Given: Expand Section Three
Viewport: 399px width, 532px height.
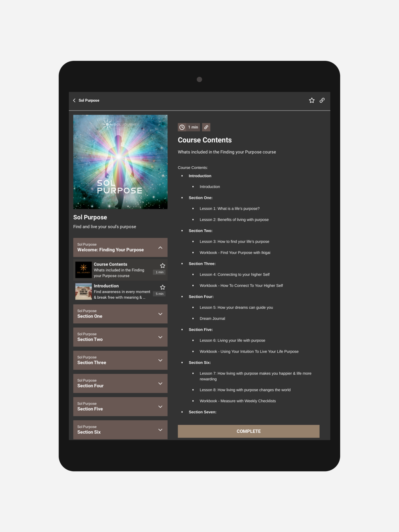Looking at the screenshot, I should pyautogui.click(x=120, y=360).
